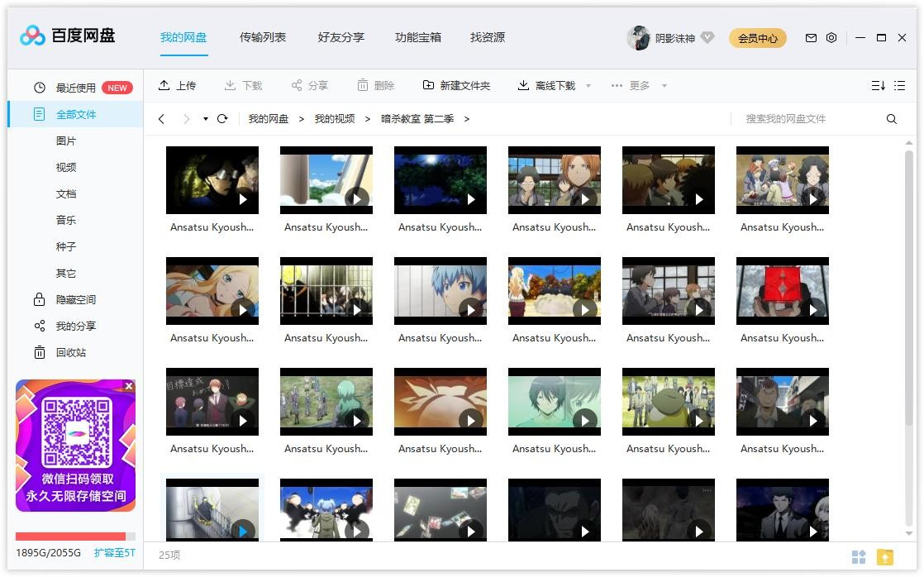Open the settings gear icon
Viewport: 924px width, 577px height.
(831, 38)
